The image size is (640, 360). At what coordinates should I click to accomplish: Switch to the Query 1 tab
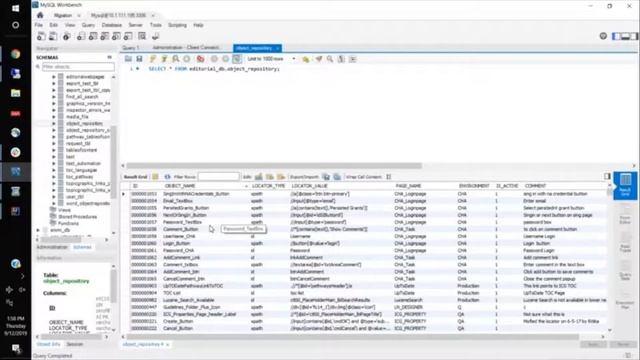131,48
